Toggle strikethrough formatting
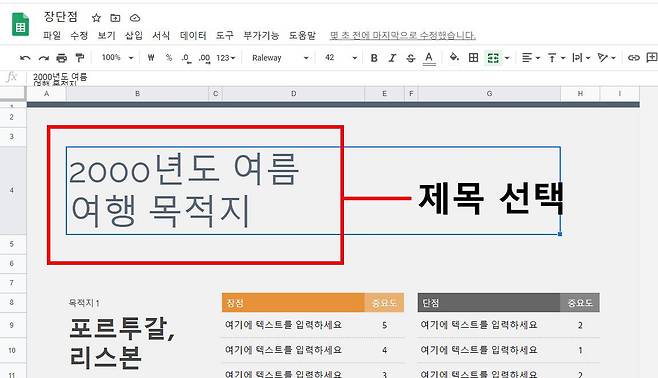Screen dimensions: 658x378 tap(410, 58)
